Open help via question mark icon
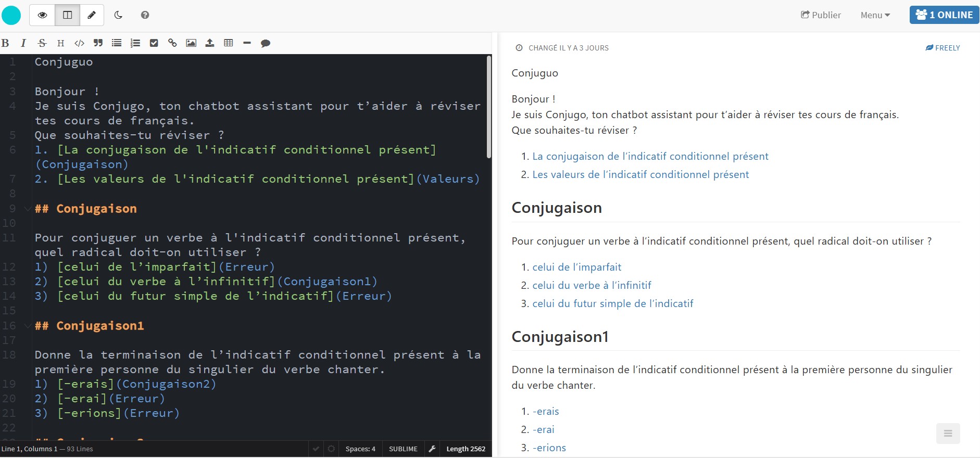 point(145,15)
